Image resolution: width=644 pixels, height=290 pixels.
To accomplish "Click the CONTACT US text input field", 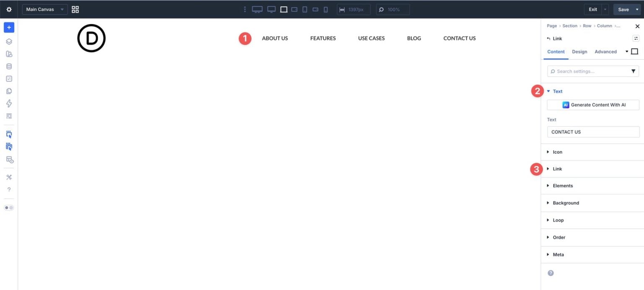I will tap(593, 132).
